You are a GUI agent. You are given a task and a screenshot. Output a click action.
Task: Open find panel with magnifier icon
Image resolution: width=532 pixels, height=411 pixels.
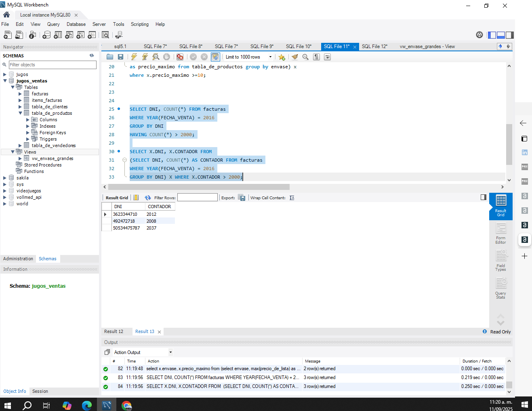click(305, 57)
